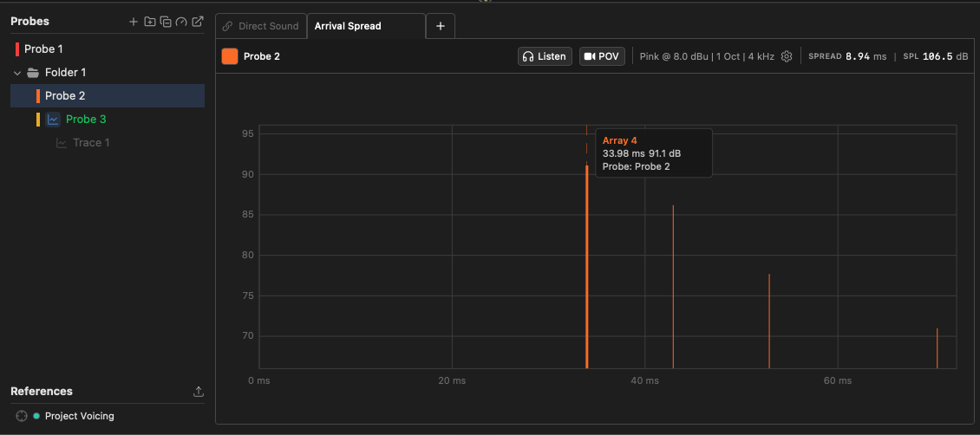
Task: Click the SPREAD 8.94 ms readout
Action: point(847,56)
